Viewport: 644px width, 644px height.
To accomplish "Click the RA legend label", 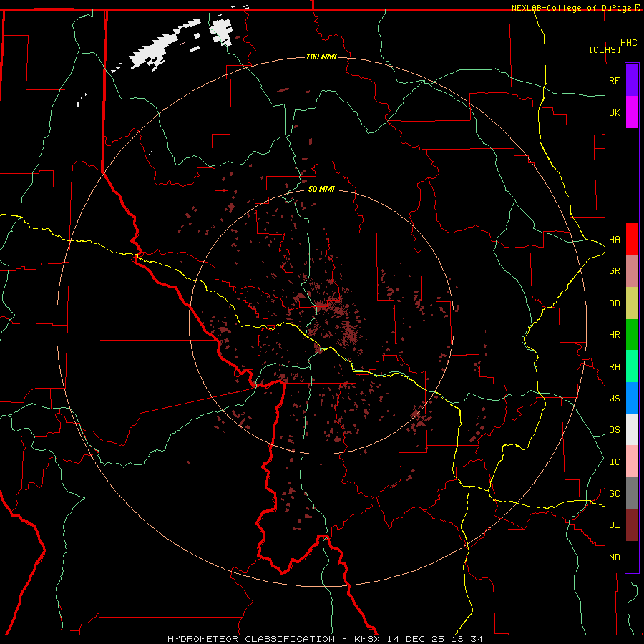I will click(614, 366).
